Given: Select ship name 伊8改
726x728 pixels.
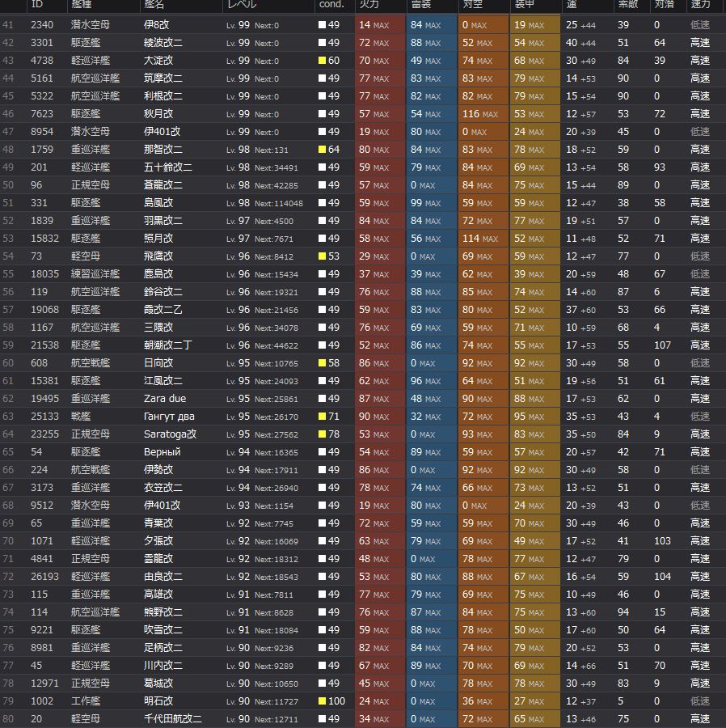Looking at the screenshot, I should click(x=156, y=25).
